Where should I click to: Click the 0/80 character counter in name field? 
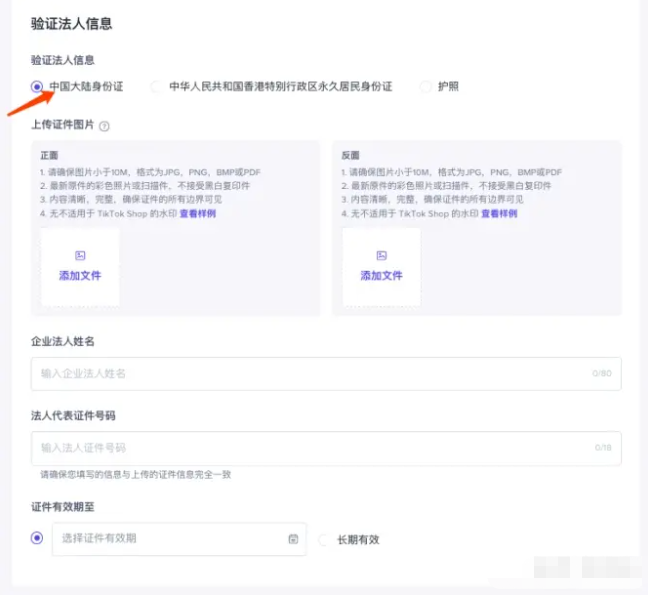click(x=601, y=373)
